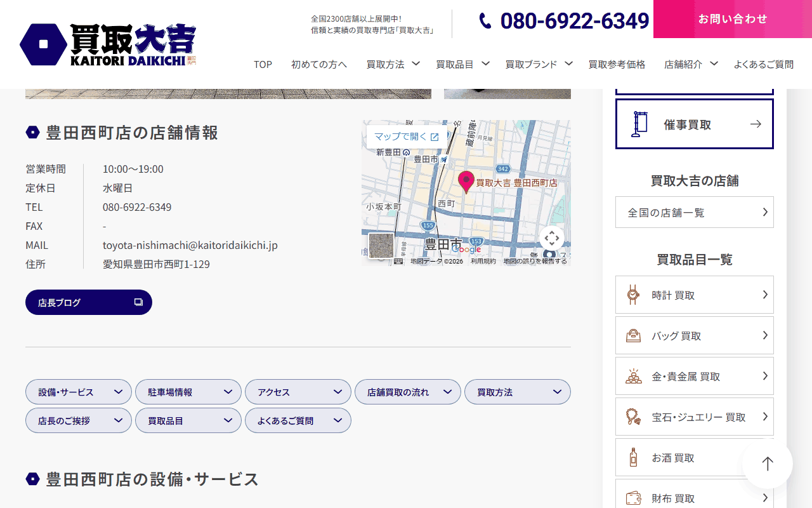Click the map camera controls compass icon
This screenshot has width=812, height=508.
(x=552, y=239)
